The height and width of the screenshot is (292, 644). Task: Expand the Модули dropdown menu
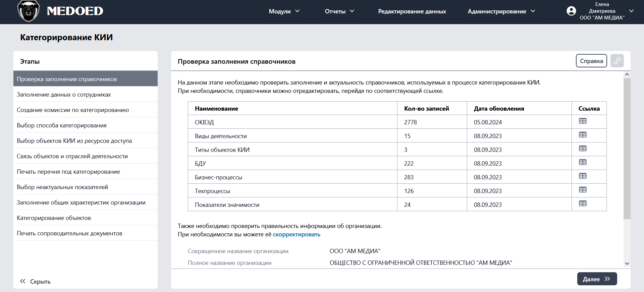pyautogui.click(x=284, y=11)
